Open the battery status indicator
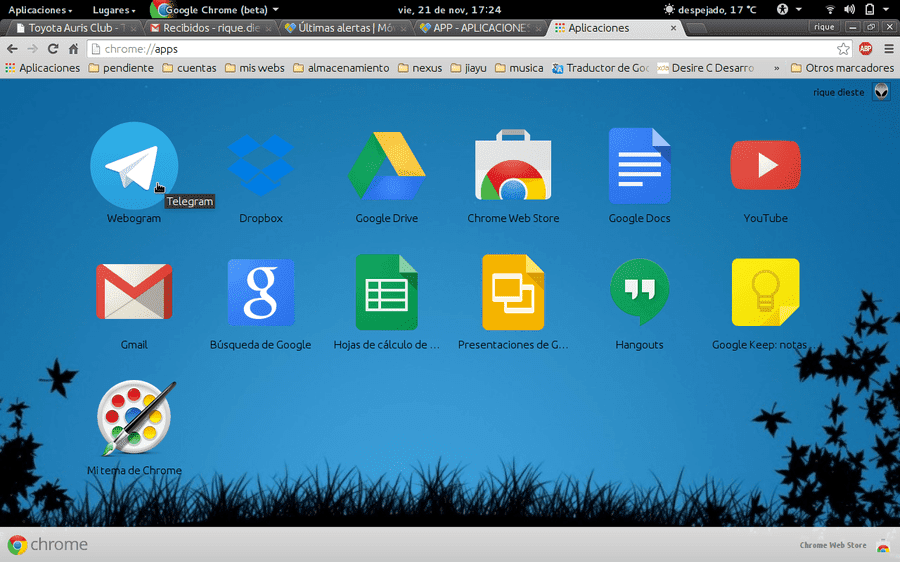 coord(870,9)
